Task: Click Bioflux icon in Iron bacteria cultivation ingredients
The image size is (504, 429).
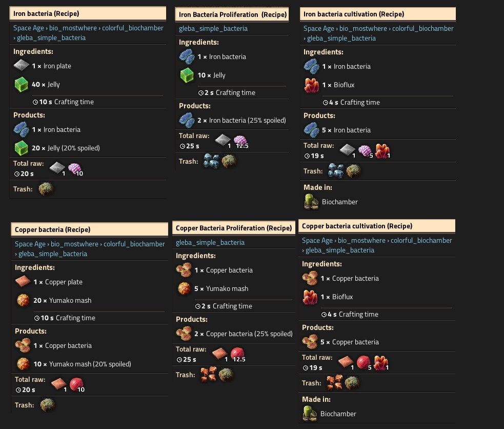Action: [311, 85]
